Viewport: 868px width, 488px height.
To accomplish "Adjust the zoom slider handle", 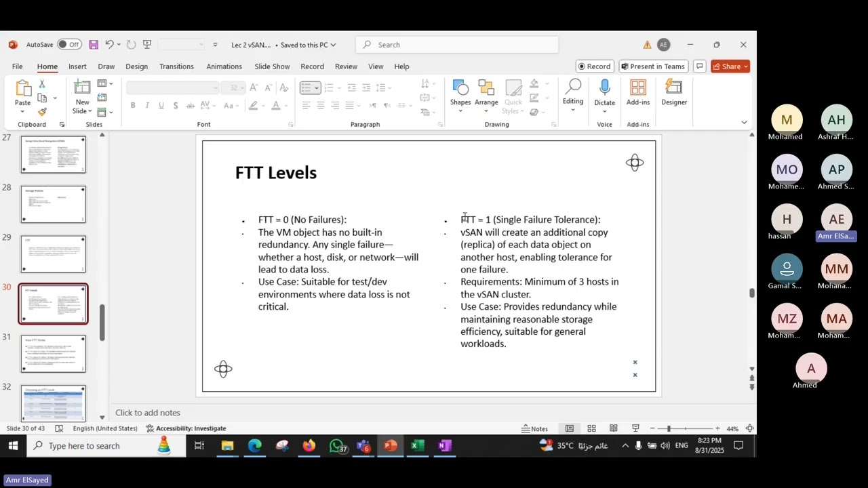I will 668,428.
